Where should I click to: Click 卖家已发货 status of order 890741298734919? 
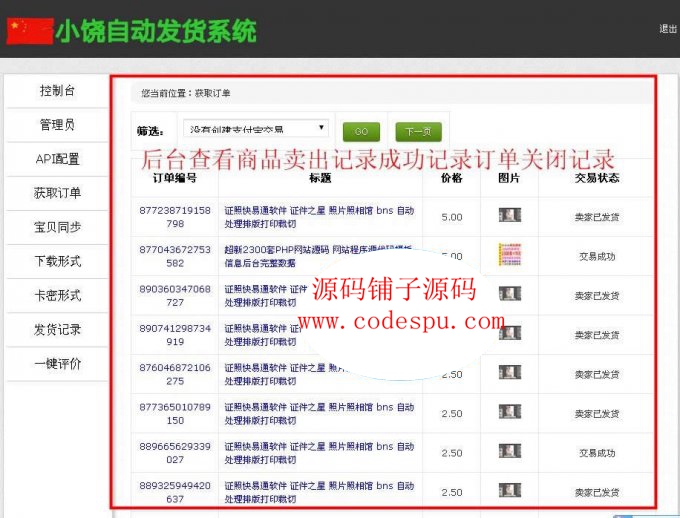597,335
